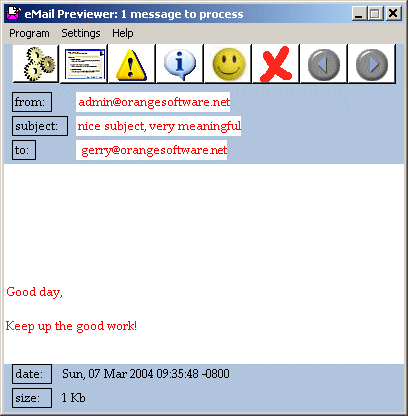408x416 pixels.
Task: Delete message with the red X icon
Action: (276, 63)
